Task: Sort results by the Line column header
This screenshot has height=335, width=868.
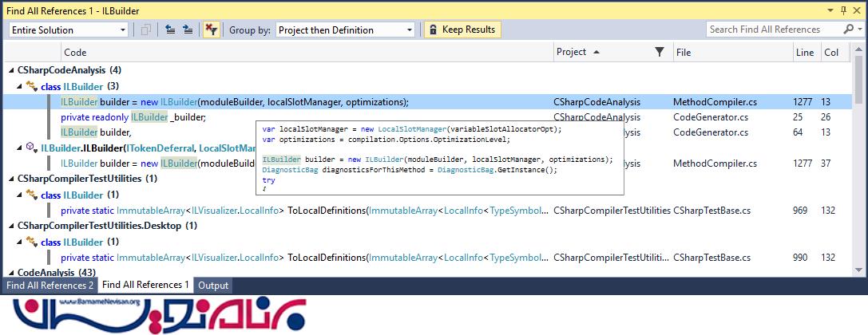Action: point(805,53)
